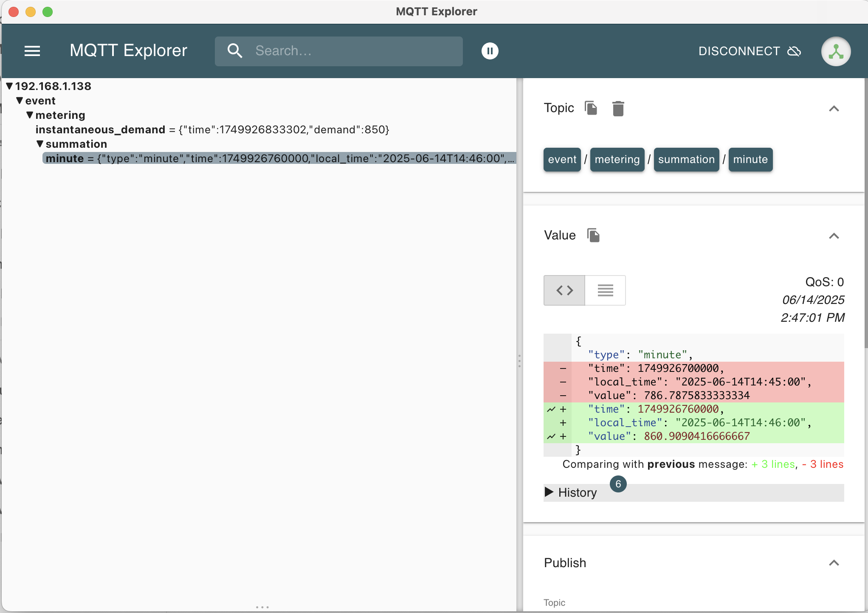
Task: Pause incoming message updates
Action: tap(490, 51)
